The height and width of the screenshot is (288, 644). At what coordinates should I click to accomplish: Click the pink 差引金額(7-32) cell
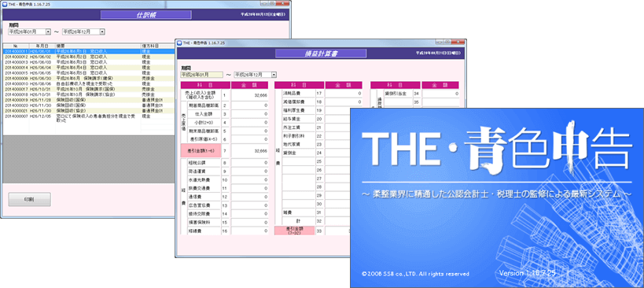(x=295, y=231)
